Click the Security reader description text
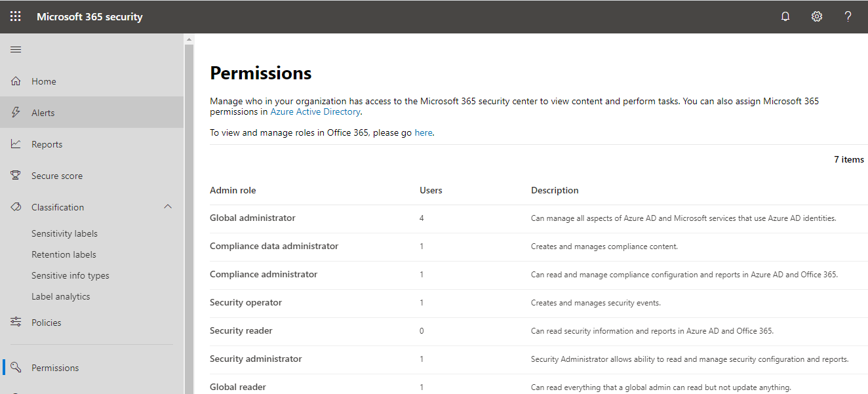868x394 pixels. click(x=652, y=331)
